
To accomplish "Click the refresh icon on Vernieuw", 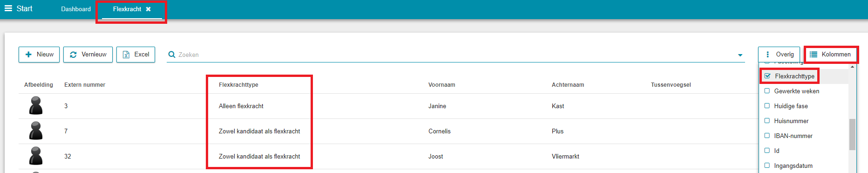I will pyautogui.click(x=73, y=55).
